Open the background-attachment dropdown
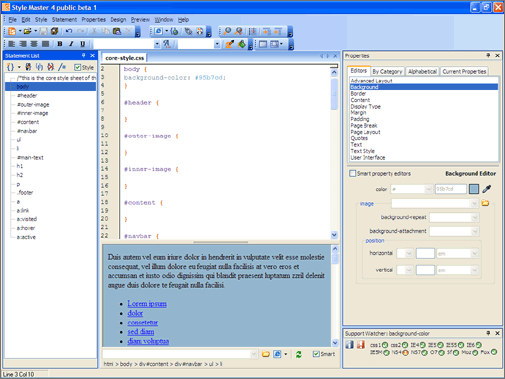 [475, 231]
